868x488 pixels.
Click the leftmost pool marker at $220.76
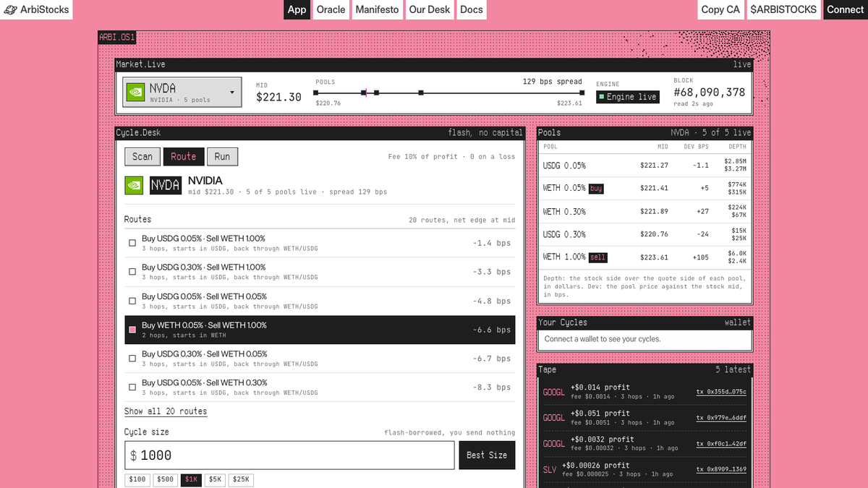(x=317, y=93)
